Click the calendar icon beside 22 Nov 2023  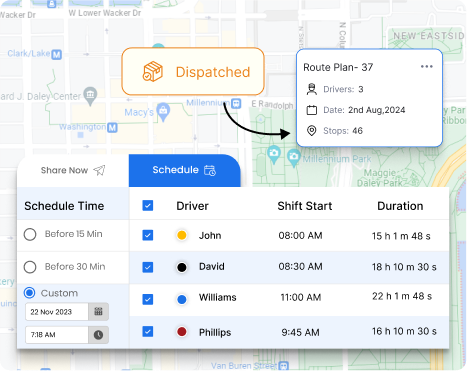(98, 312)
